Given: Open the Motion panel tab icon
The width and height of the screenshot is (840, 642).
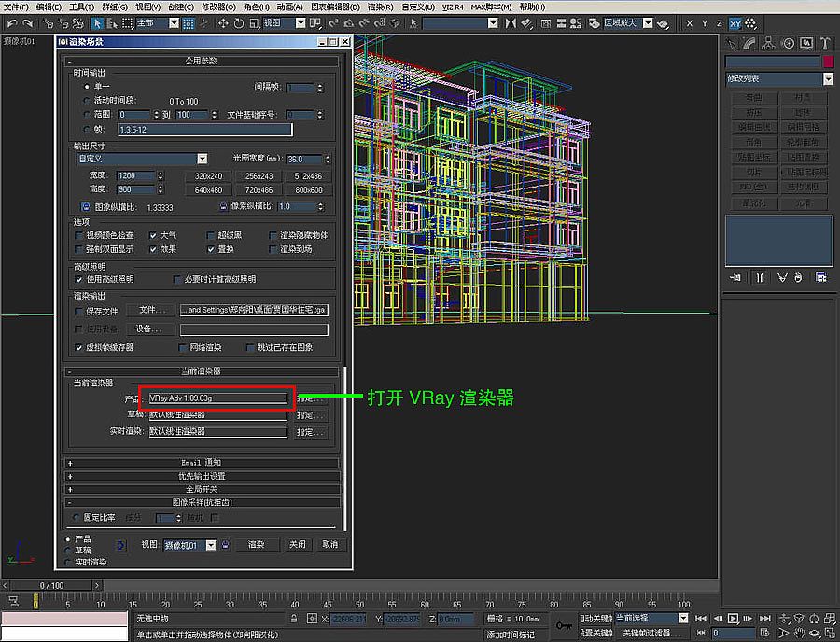Looking at the screenshot, I should (x=789, y=43).
